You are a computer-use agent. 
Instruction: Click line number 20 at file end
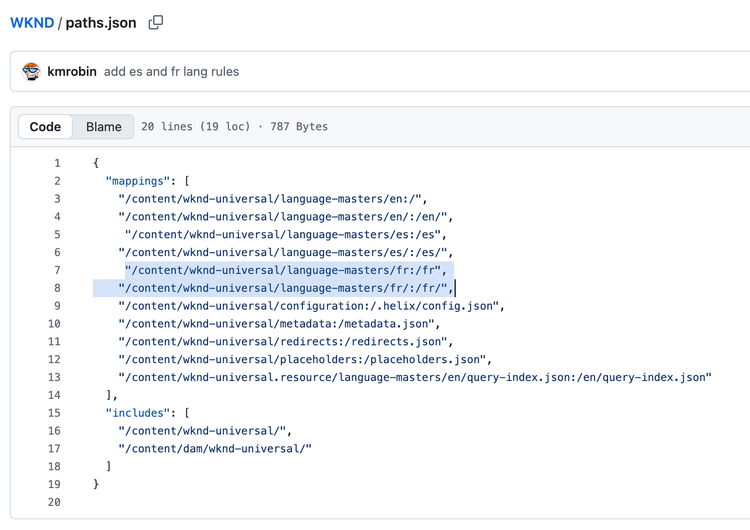pos(54,502)
